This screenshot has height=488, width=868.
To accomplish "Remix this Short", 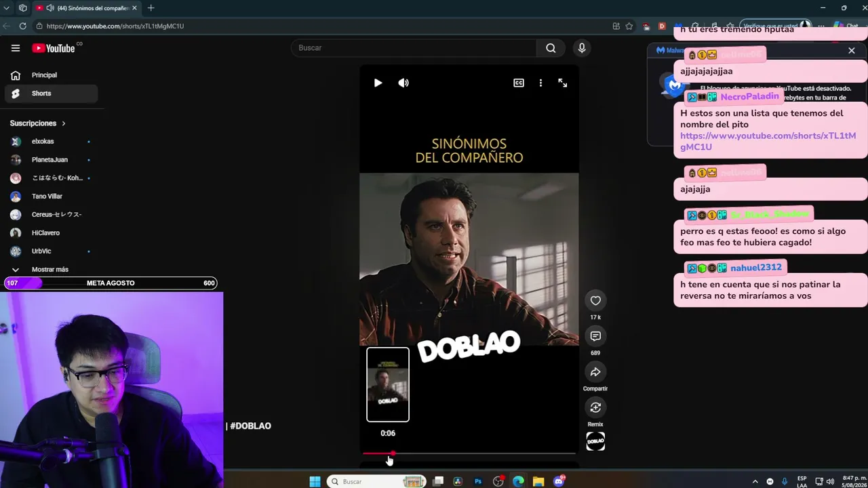I will pyautogui.click(x=595, y=407).
